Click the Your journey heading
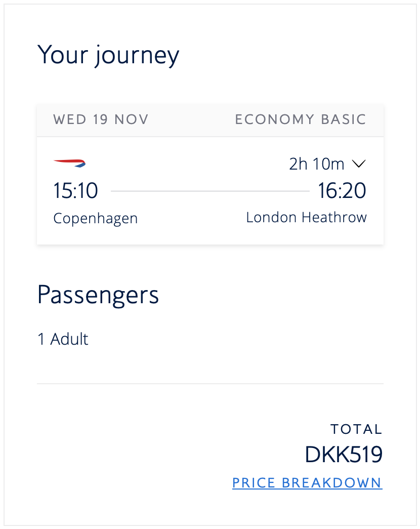The width and height of the screenshot is (420, 529). pos(108,55)
